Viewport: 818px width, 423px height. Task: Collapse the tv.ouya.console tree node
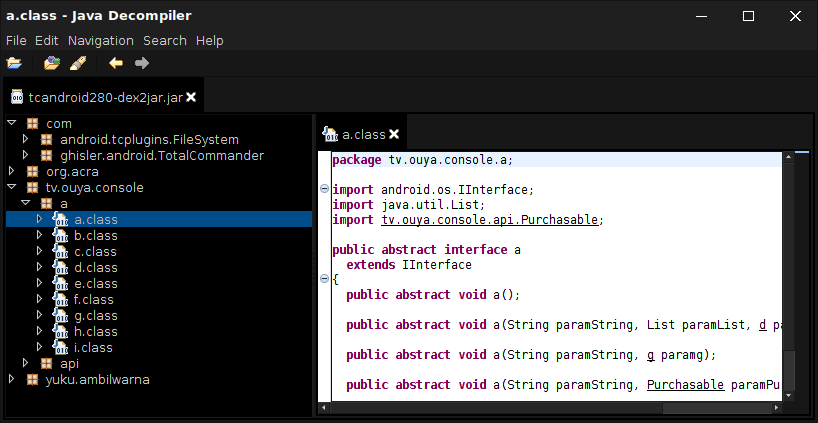coord(11,188)
